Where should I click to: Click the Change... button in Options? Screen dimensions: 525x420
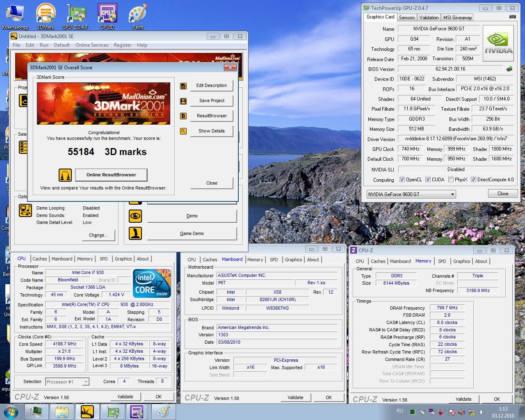coord(98,235)
